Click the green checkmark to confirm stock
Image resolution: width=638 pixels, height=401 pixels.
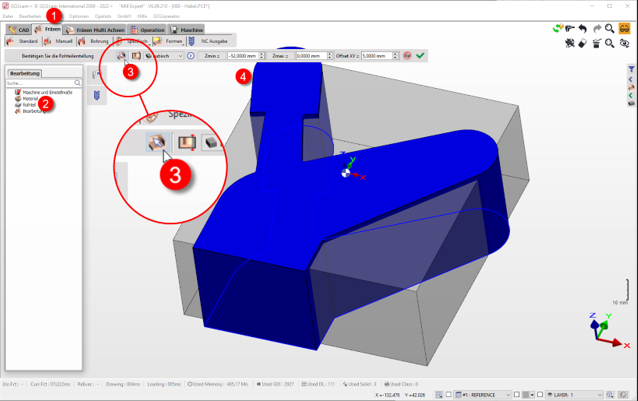click(420, 56)
